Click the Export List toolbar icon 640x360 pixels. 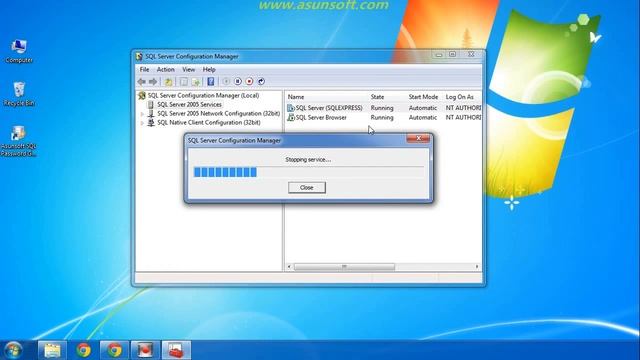pos(196,82)
